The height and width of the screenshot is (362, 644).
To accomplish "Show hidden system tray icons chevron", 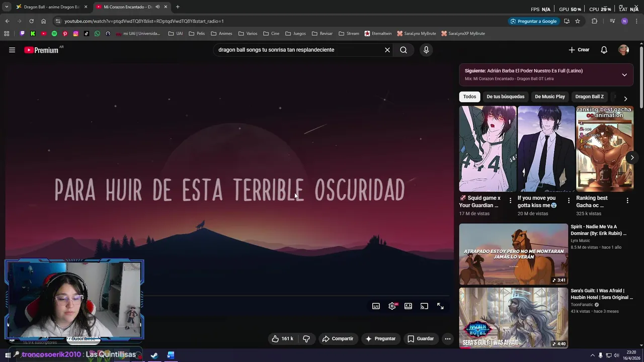I will coord(592,355).
